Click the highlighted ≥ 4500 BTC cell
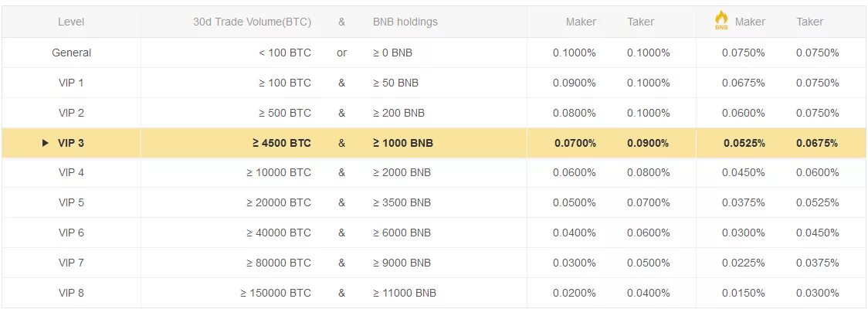Image resolution: width=868 pixels, height=309 pixels. (x=282, y=143)
